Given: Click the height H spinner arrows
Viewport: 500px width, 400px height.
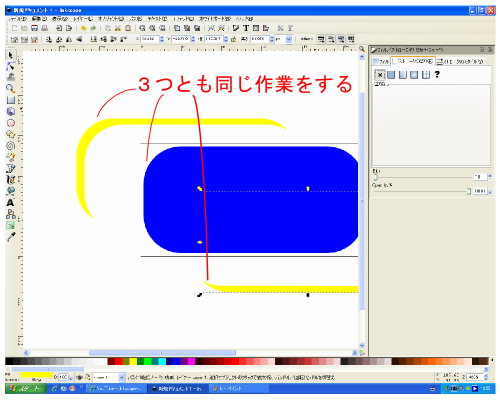Looking at the screenshot, I should click(272, 39).
